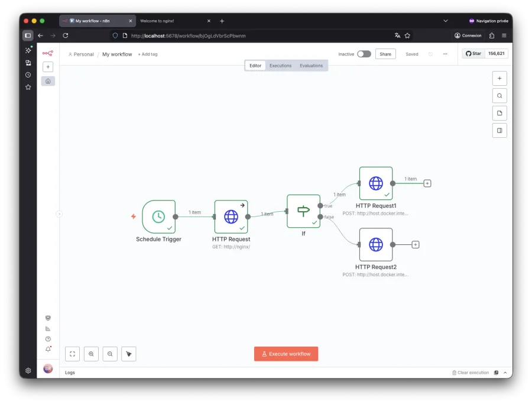Select the tidy up workflow brush icon
Viewport: 532px width, 404px height.
[x=128, y=353]
